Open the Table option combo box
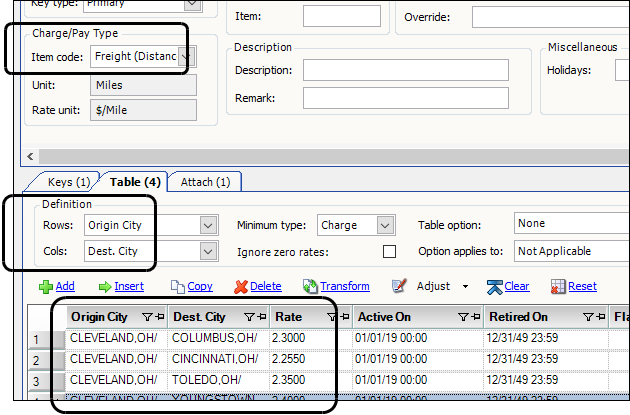This screenshot has width=630, height=415. pos(572,223)
